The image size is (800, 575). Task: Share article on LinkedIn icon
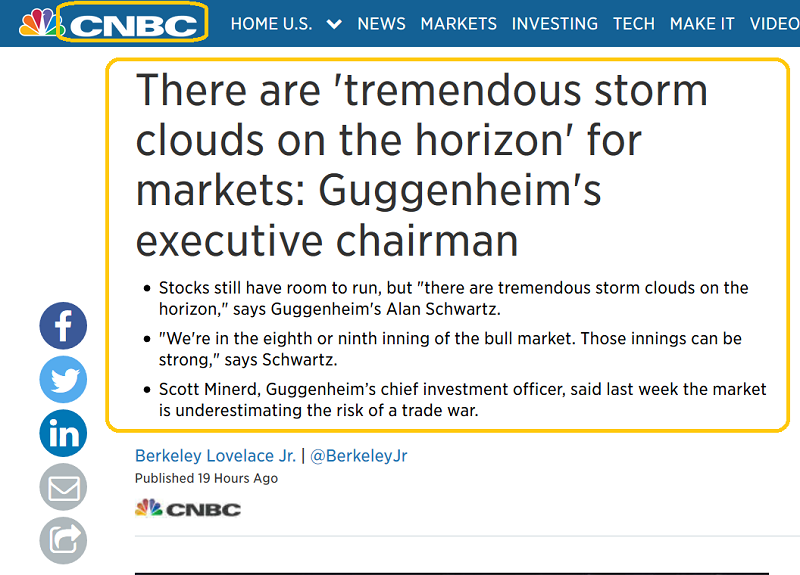(x=63, y=433)
